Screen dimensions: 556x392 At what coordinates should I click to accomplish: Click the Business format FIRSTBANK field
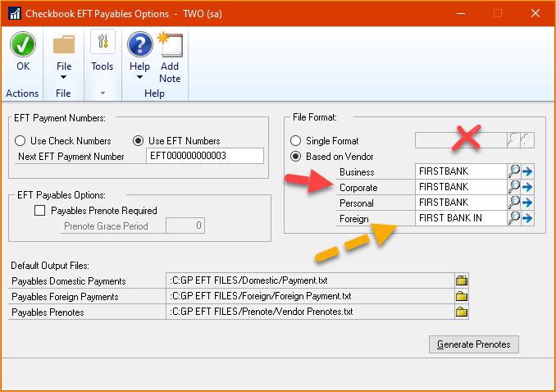pos(461,171)
